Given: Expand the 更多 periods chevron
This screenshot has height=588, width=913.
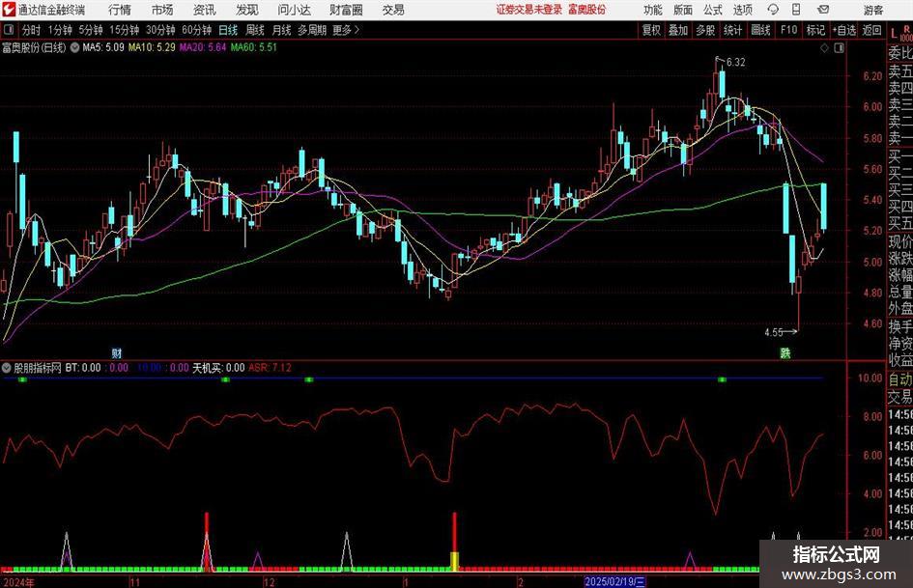Looking at the screenshot, I should [347, 30].
